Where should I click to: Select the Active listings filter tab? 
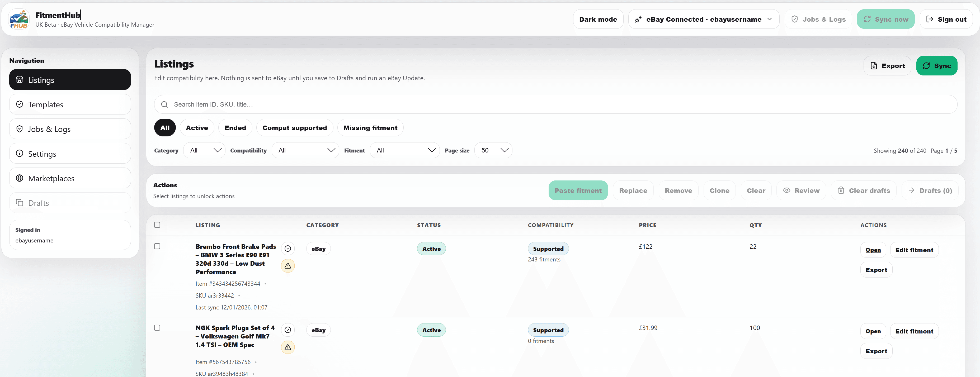[x=197, y=127]
